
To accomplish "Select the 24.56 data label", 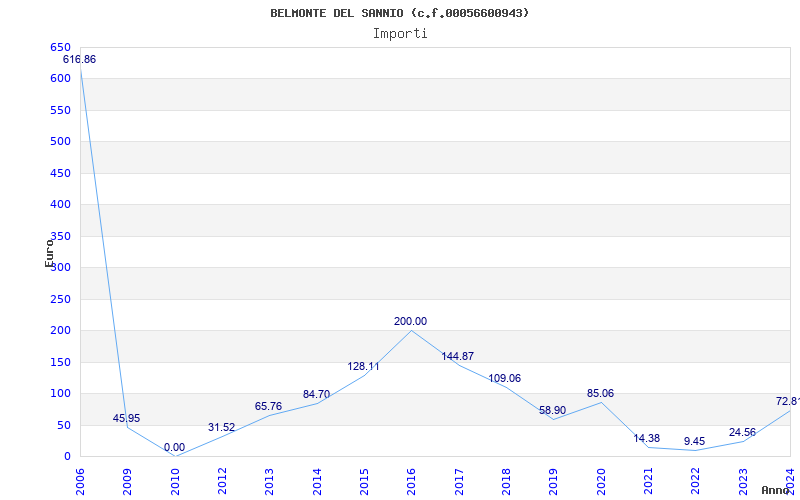I will click(x=742, y=433).
